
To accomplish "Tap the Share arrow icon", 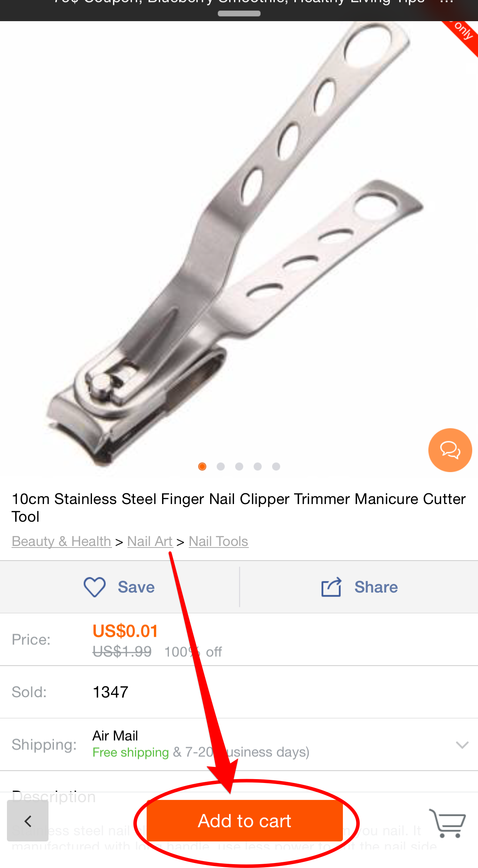I will 331,587.
